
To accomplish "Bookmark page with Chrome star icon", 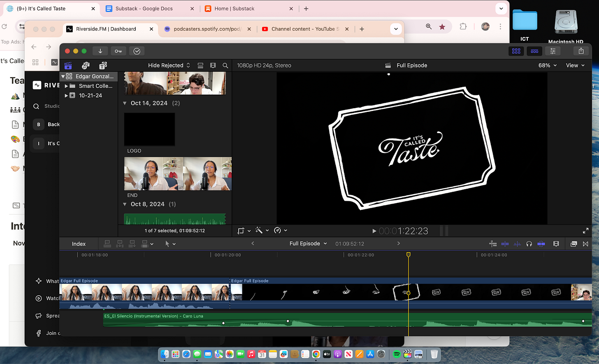I will [x=442, y=27].
